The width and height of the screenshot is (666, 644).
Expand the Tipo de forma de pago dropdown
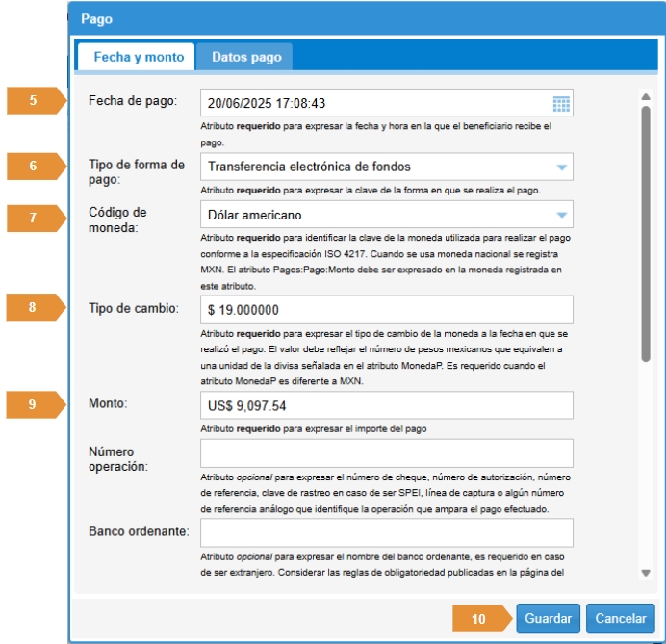tap(562, 167)
